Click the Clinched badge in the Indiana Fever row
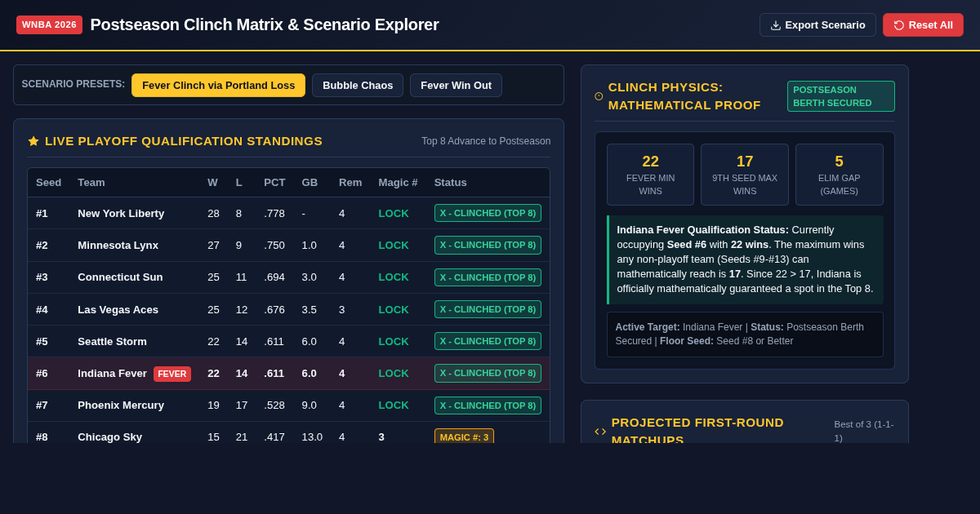 coord(488,373)
